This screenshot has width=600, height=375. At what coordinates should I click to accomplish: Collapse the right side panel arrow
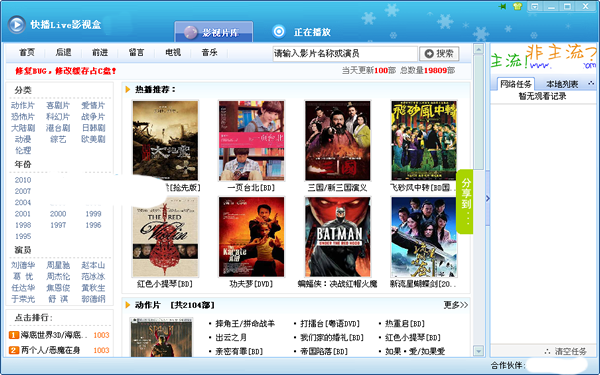pyautogui.click(x=488, y=198)
